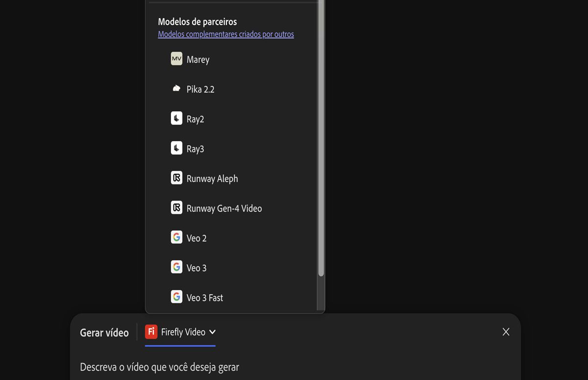Screen dimensions: 588x380
Task: Click the Pika 2.2 rabbit icon
Action: coord(176,89)
